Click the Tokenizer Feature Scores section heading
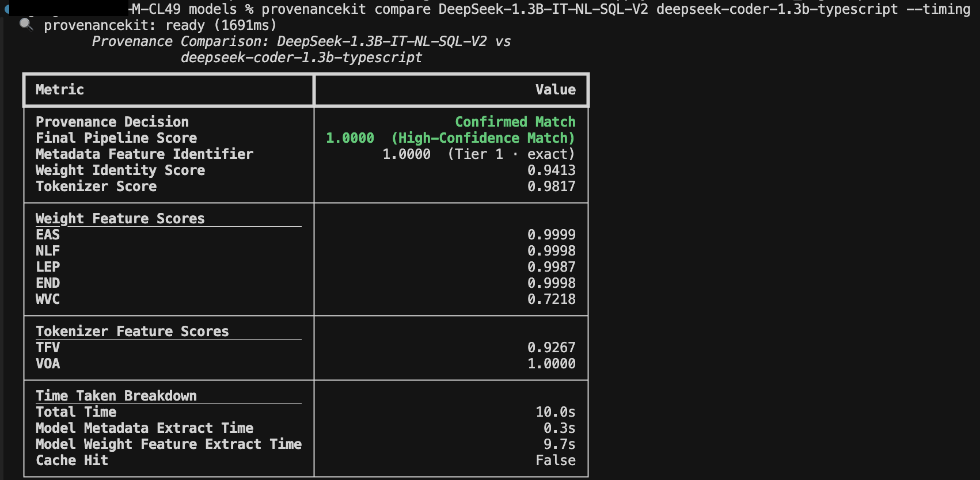 coord(132,332)
